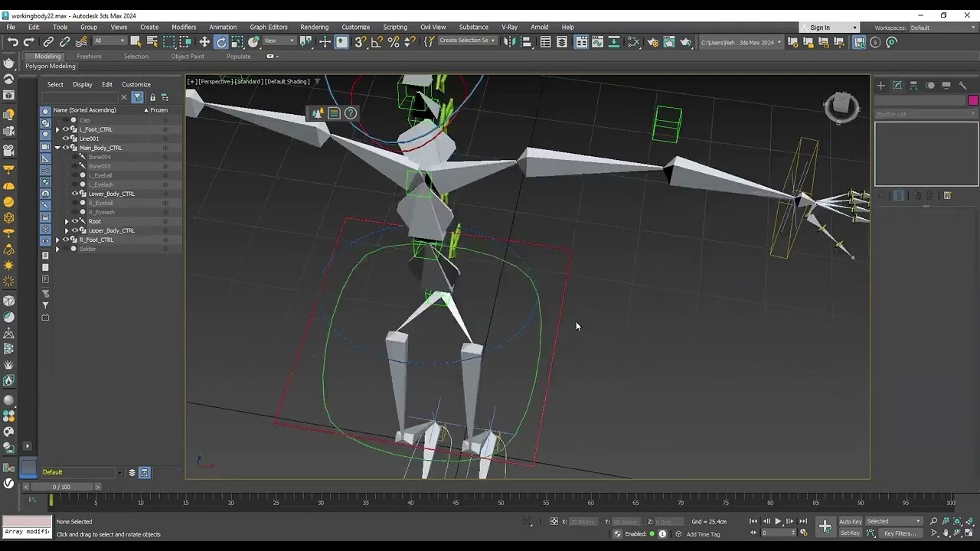This screenshot has width=980, height=551.
Task: Click the object color swatch in command panel
Action: point(973,99)
